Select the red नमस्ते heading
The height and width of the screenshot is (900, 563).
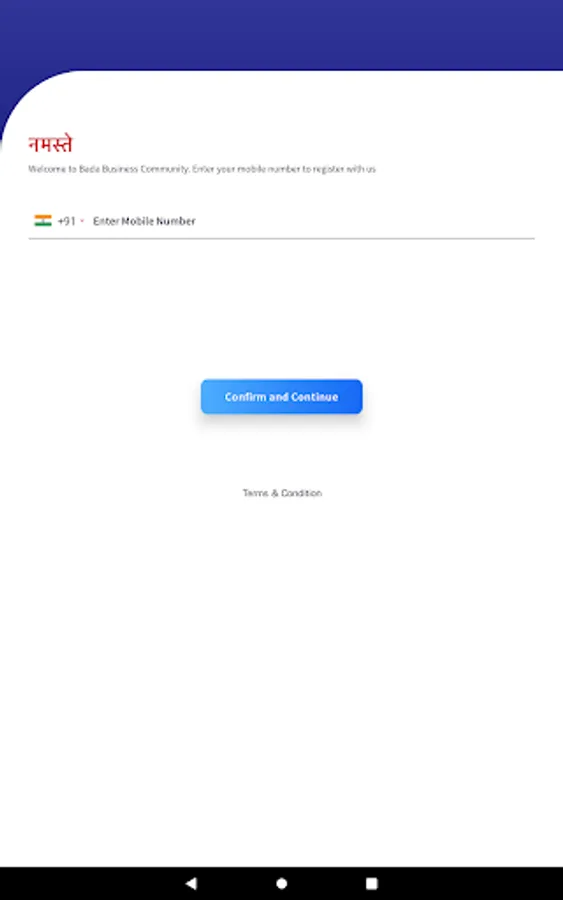tap(51, 143)
